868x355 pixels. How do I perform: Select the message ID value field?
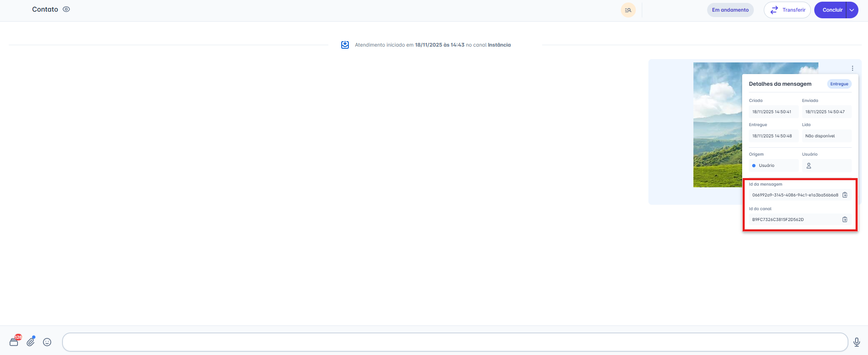pos(795,195)
